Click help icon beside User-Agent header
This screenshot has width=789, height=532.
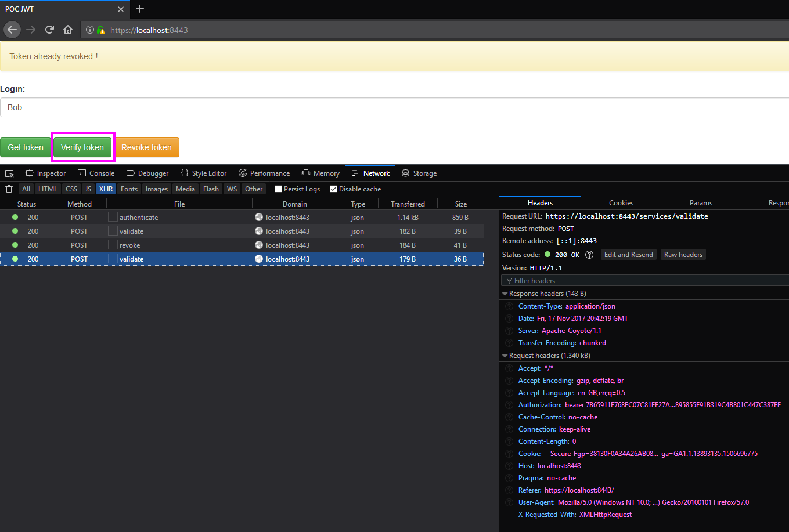(x=509, y=502)
